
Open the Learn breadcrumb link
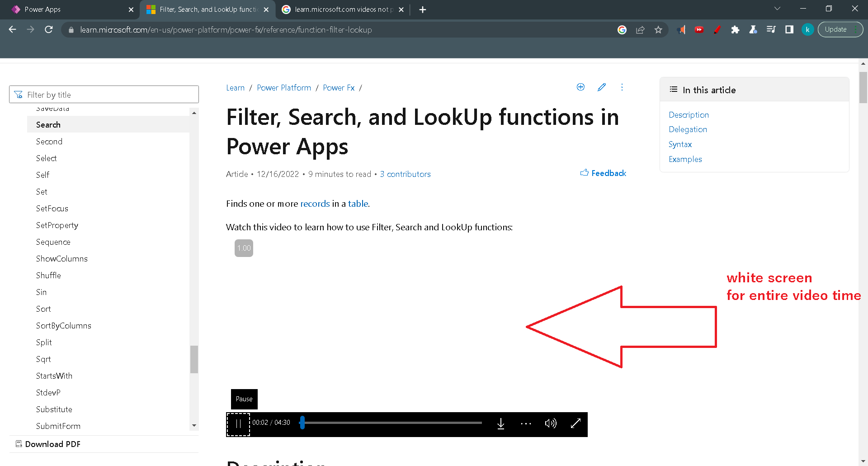tap(235, 88)
